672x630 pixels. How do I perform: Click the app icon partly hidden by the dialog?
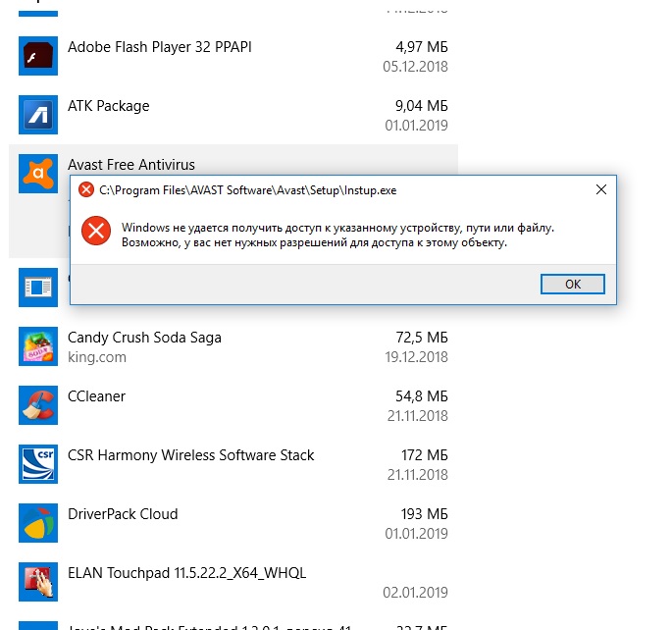coord(38,288)
